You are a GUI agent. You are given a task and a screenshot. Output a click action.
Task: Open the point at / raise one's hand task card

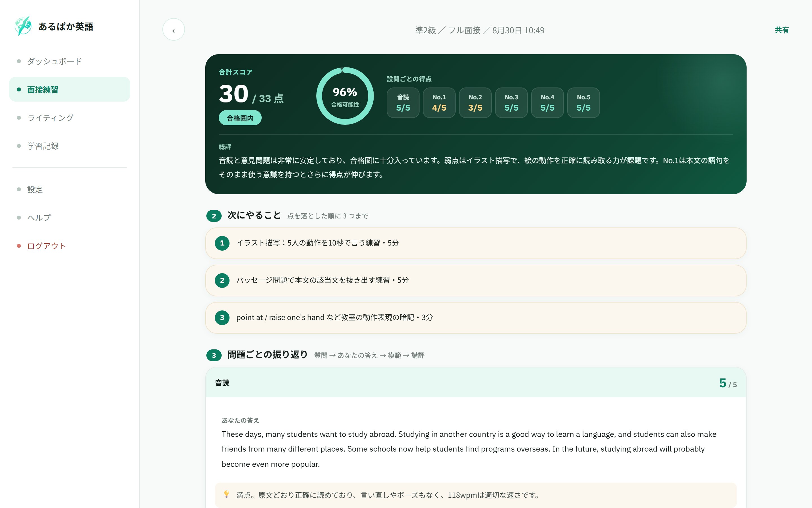[476, 318]
